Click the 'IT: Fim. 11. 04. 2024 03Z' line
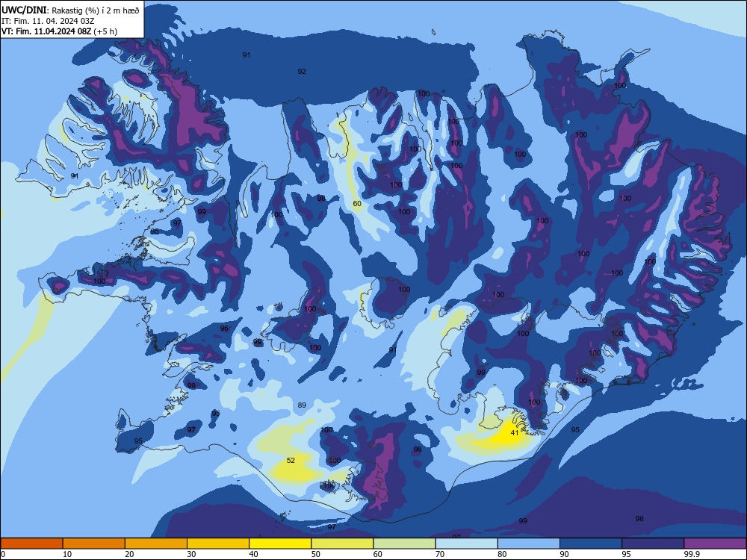The width and height of the screenshot is (747, 560). click(48, 21)
